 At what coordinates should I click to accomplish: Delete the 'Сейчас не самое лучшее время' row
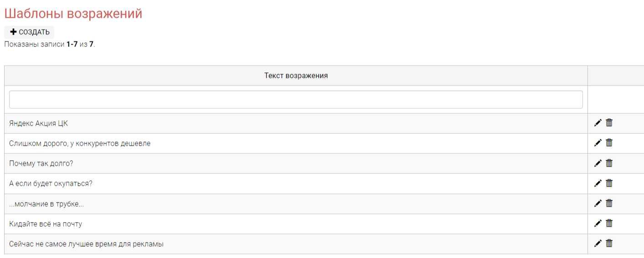(609, 243)
